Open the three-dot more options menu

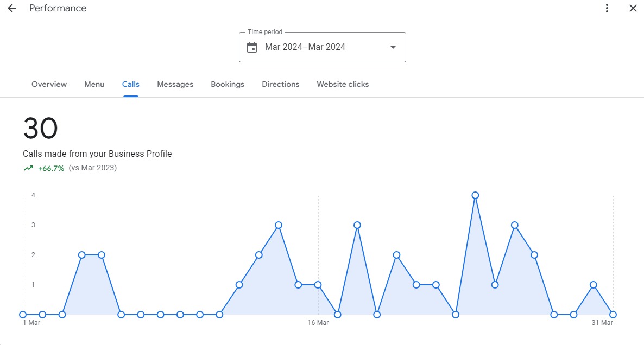pyautogui.click(x=607, y=8)
